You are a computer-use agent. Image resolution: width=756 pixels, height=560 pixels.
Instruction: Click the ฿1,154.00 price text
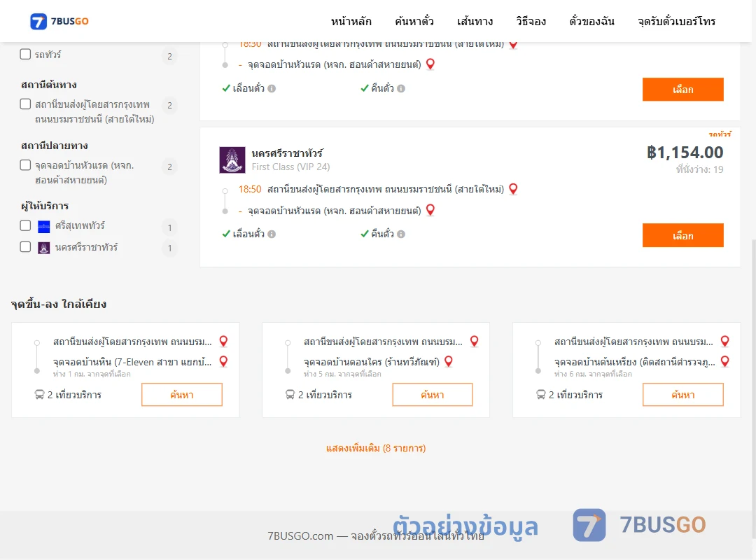click(685, 153)
